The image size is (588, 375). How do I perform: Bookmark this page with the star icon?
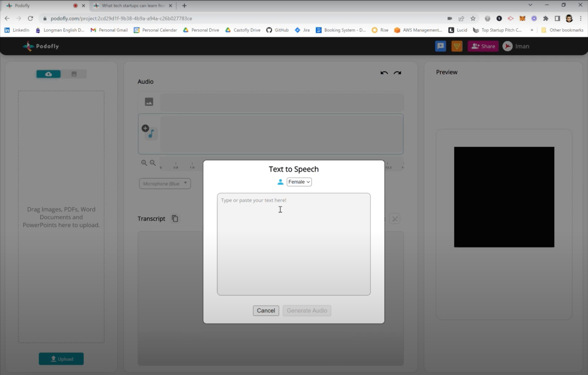tap(473, 18)
